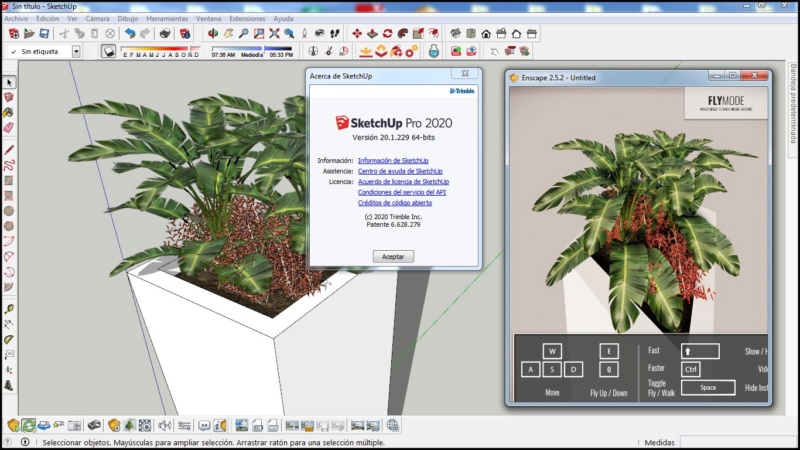The image size is (800, 450).
Task: Open the Enscape visual settings sliders icon
Action: pyautogui.click(x=184, y=425)
